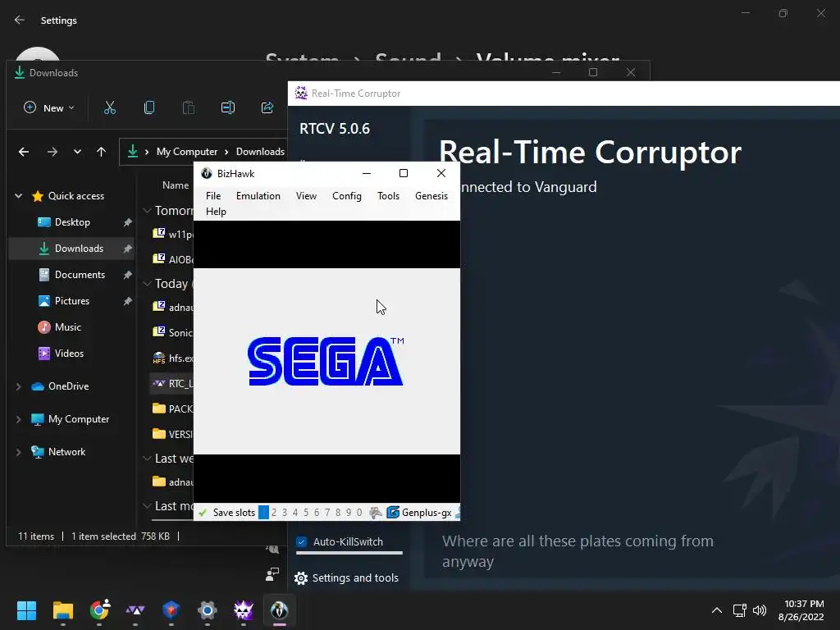This screenshot has width=840, height=630.
Task: Toggle the Auto-KillSwitch checkbox in RTC
Action: point(302,541)
